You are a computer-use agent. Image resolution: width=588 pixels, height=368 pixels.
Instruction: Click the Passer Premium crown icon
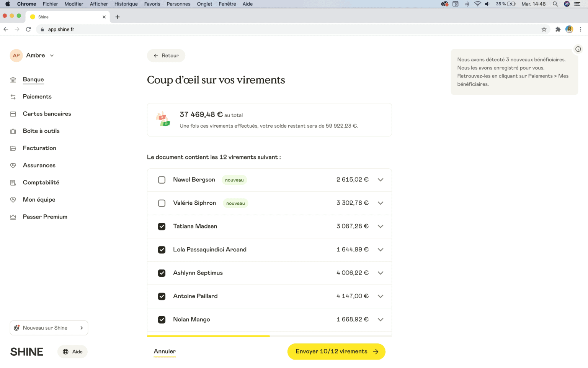[13, 217]
